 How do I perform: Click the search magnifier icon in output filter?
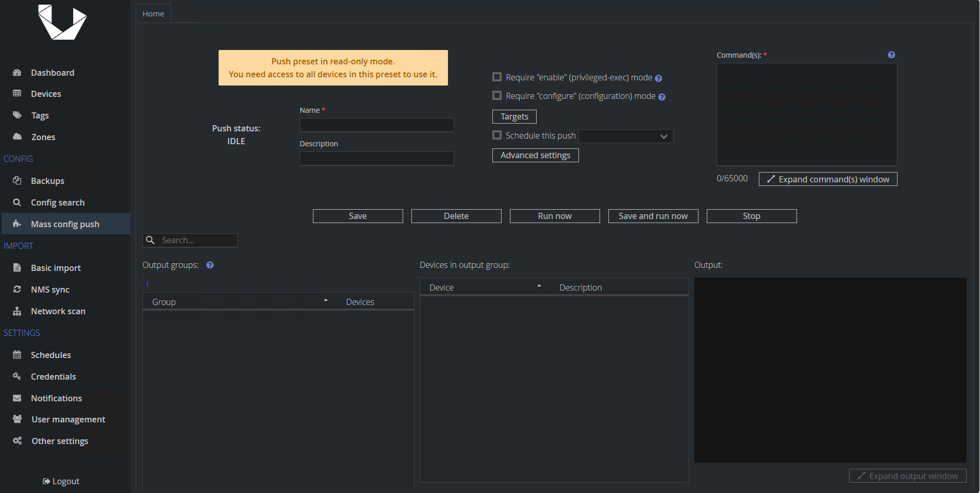coord(151,240)
